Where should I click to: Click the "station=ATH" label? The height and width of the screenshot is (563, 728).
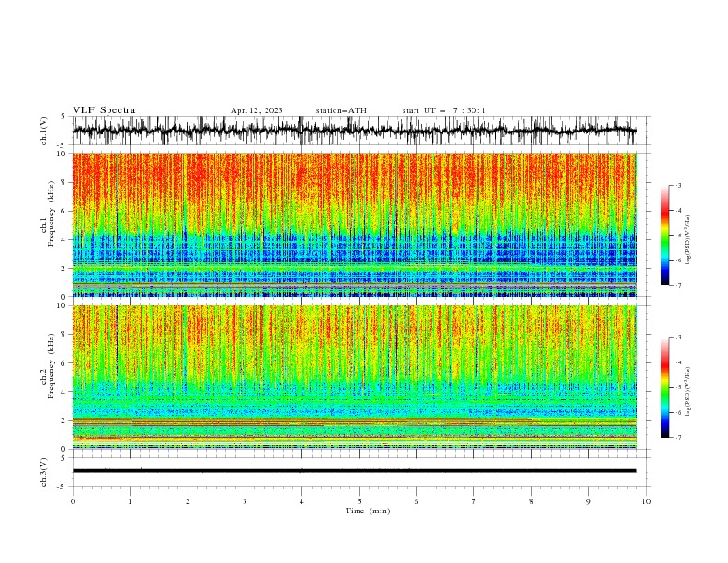(341, 110)
